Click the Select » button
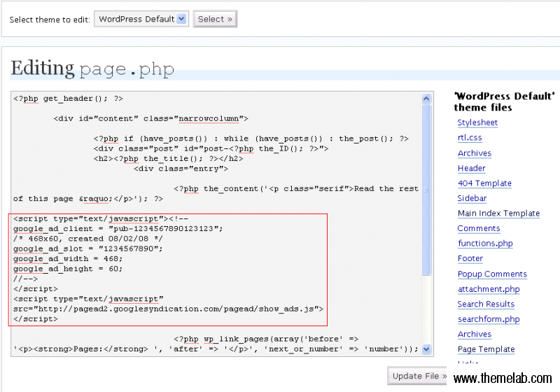 tap(215, 19)
